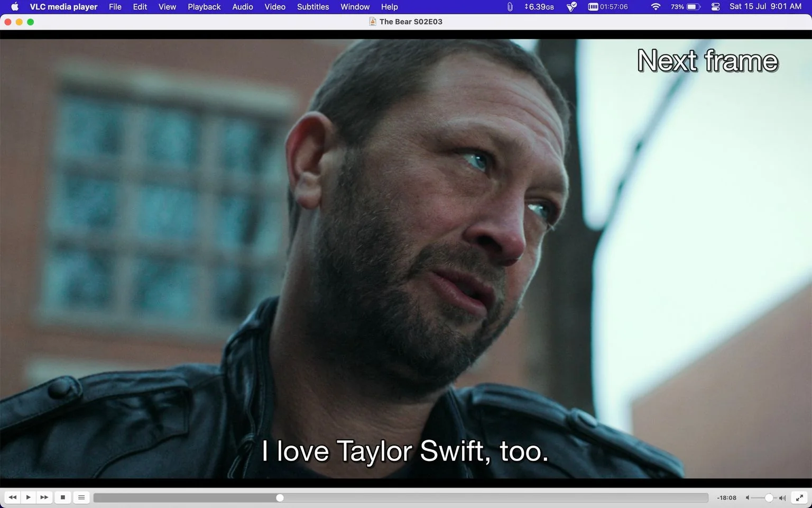This screenshot has height=508, width=812.
Task: Click the 01:57:06 timer status item
Action: [x=608, y=7]
